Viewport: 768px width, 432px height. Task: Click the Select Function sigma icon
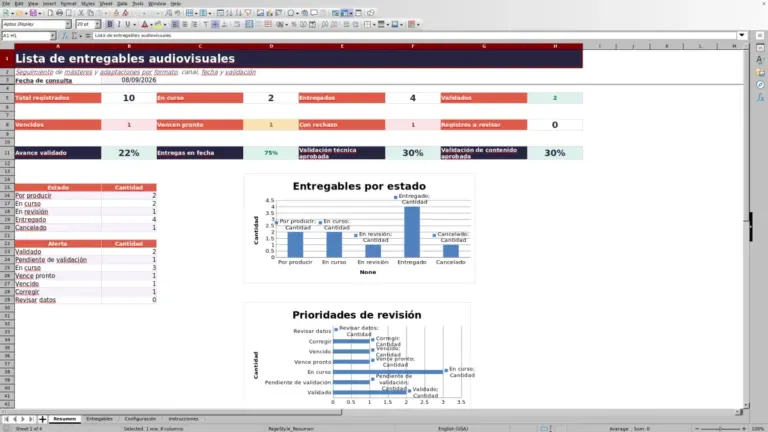point(75,36)
